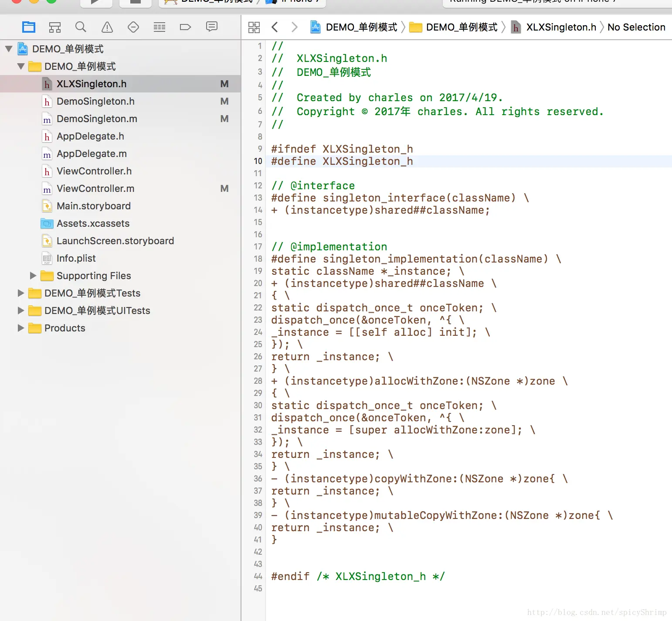Open ViewController.h file
The width and height of the screenshot is (672, 621).
[120, 171]
